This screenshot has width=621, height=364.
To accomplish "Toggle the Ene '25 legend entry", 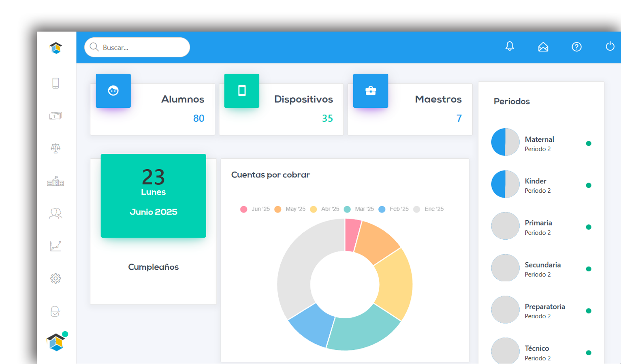I will [x=428, y=209].
